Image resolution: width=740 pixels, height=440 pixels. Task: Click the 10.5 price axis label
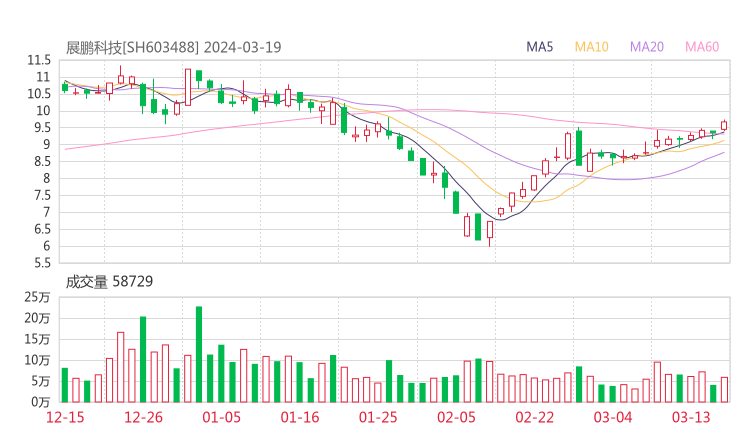(39, 94)
